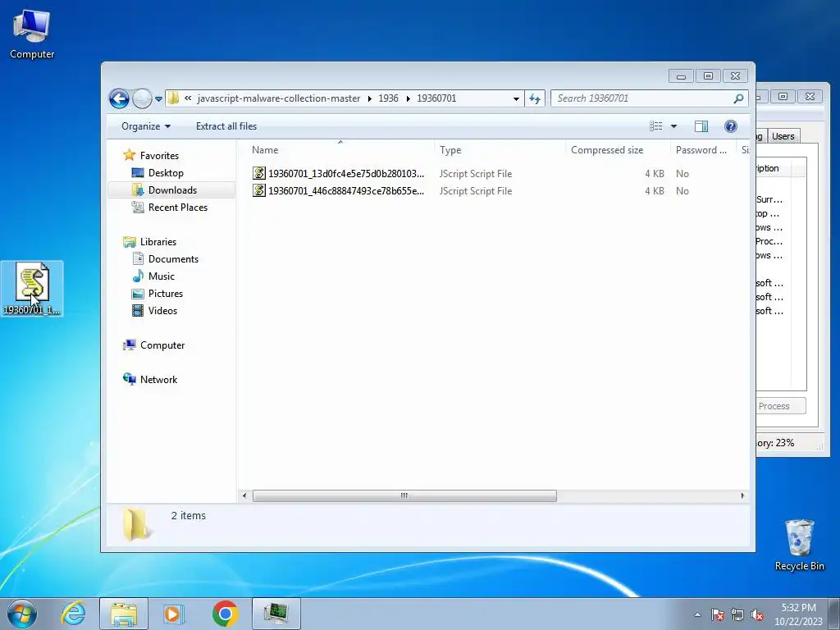Click the magnifier search icon
The height and width of the screenshot is (630, 840).
pos(739,98)
